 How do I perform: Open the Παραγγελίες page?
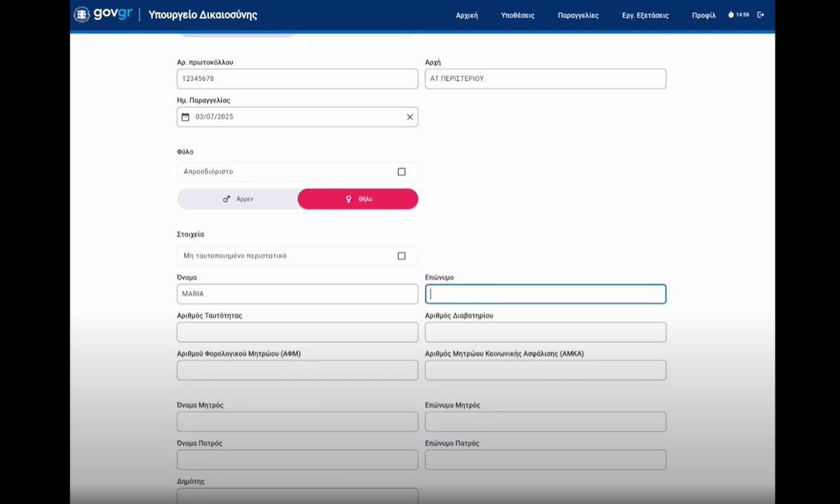(578, 16)
